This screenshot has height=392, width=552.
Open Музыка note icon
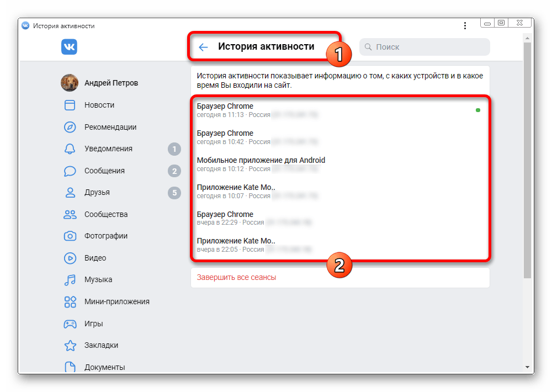pyautogui.click(x=70, y=280)
